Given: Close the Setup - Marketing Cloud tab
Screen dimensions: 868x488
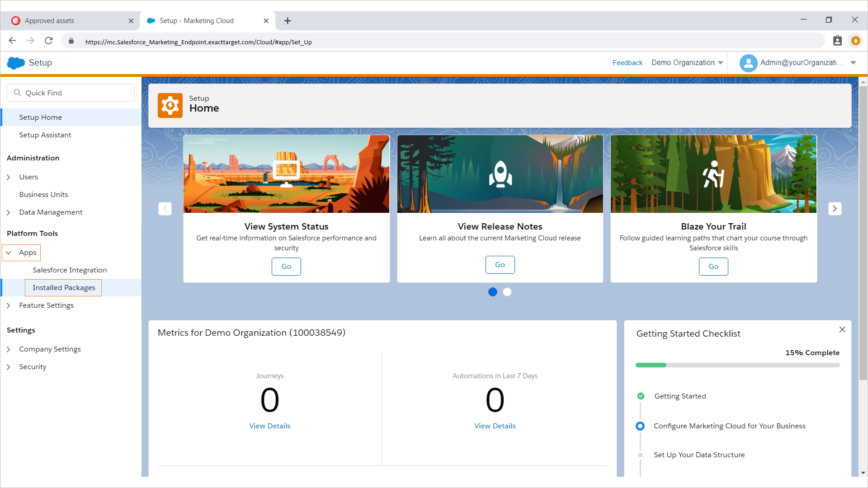Looking at the screenshot, I should click(266, 21).
